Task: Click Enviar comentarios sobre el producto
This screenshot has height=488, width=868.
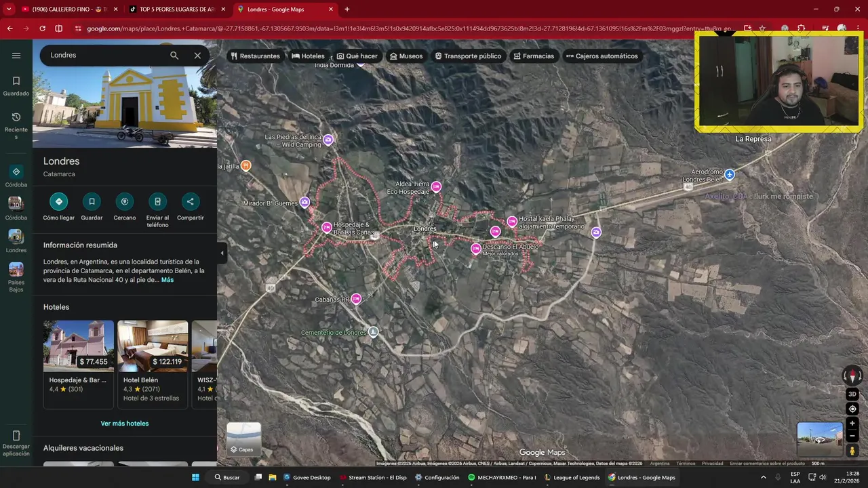Action: [x=767, y=464]
